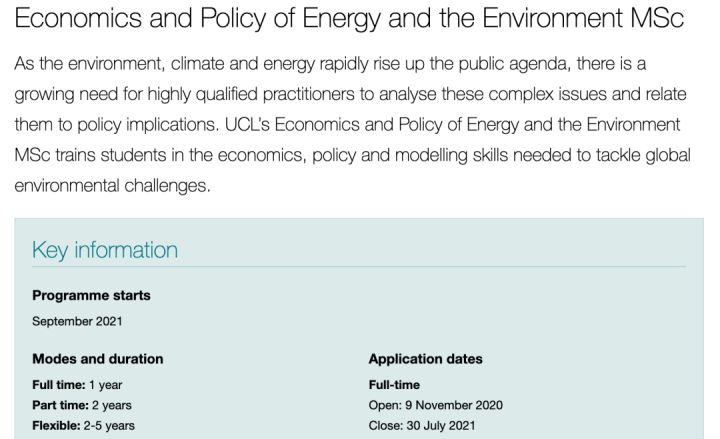Click the bold 'Full-time' subheading under Application dates
720x439 pixels.
pos(394,385)
